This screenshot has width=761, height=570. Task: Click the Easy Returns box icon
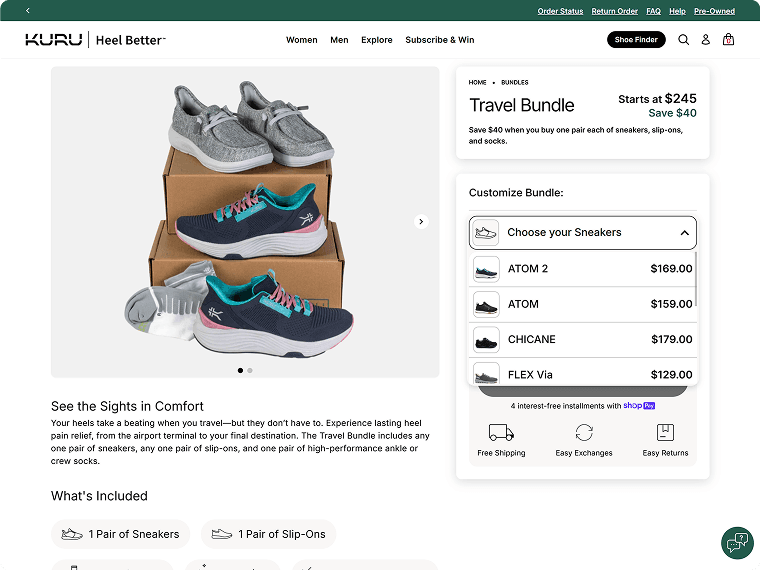[x=665, y=432]
